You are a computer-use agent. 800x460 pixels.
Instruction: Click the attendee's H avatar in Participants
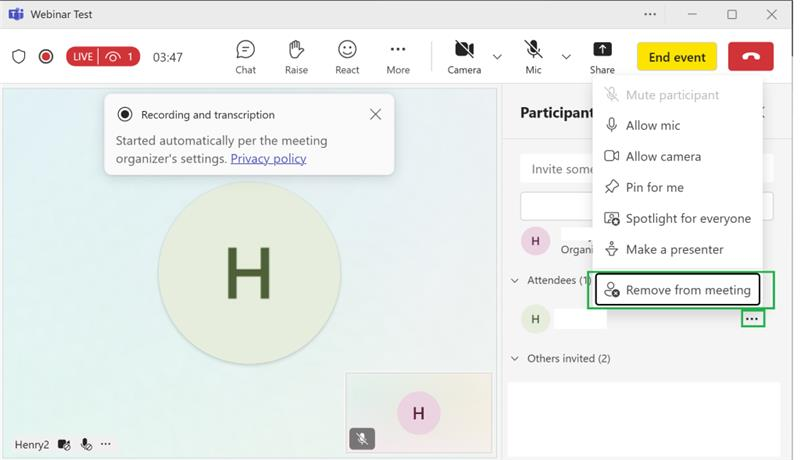[x=535, y=319]
